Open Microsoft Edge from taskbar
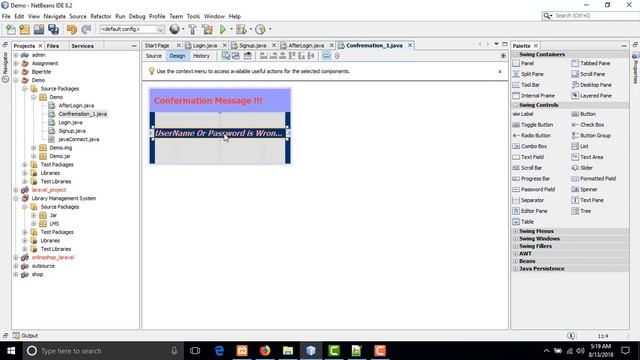This screenshot has height=360, width=640. (x=219, y=351)
